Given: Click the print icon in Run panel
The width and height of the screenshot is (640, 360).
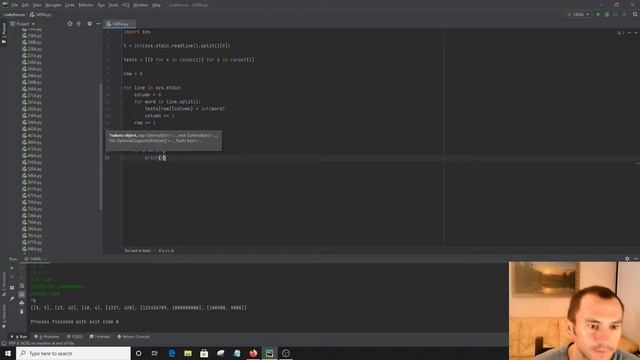Looking at the screenshot, I should [x=22, y=303].
